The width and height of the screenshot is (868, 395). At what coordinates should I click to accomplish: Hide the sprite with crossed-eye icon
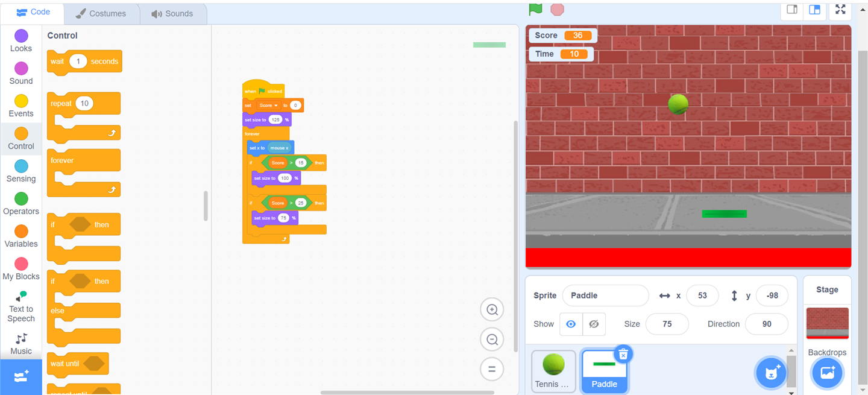[594, 324]
